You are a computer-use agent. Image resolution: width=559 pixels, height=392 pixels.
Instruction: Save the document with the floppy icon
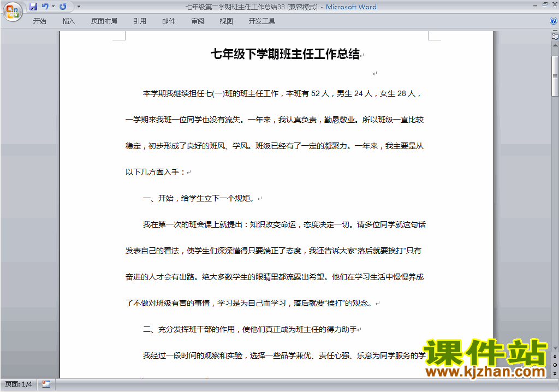[33, 7]
